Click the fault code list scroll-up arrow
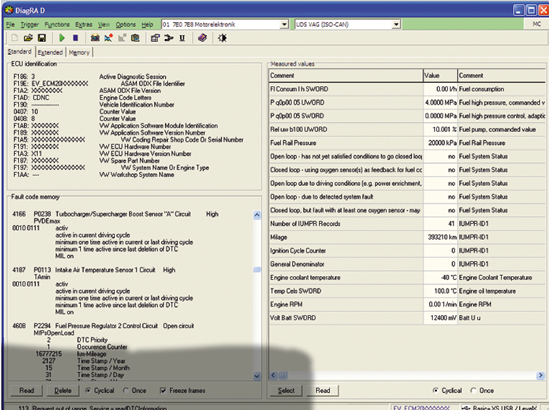Image resolution: width=549 pixels, height=410 pixels. [x=257, y=215]
